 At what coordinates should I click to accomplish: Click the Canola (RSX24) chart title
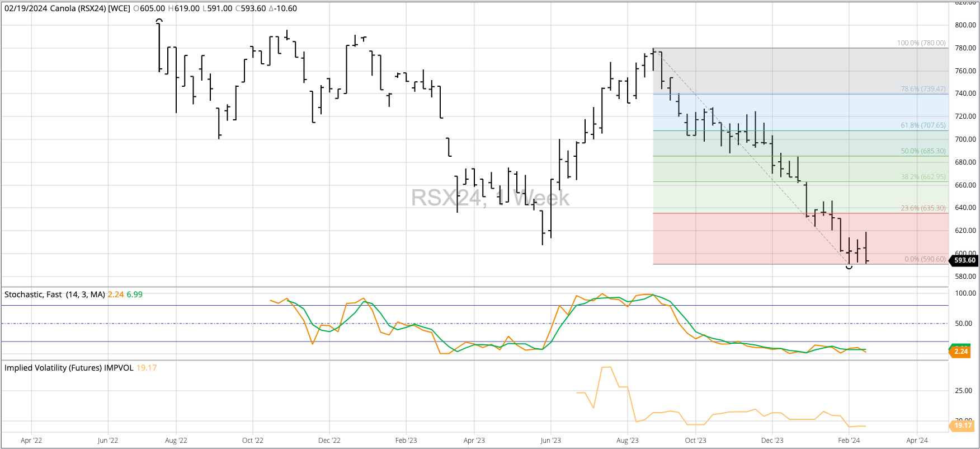pos(67,8)
